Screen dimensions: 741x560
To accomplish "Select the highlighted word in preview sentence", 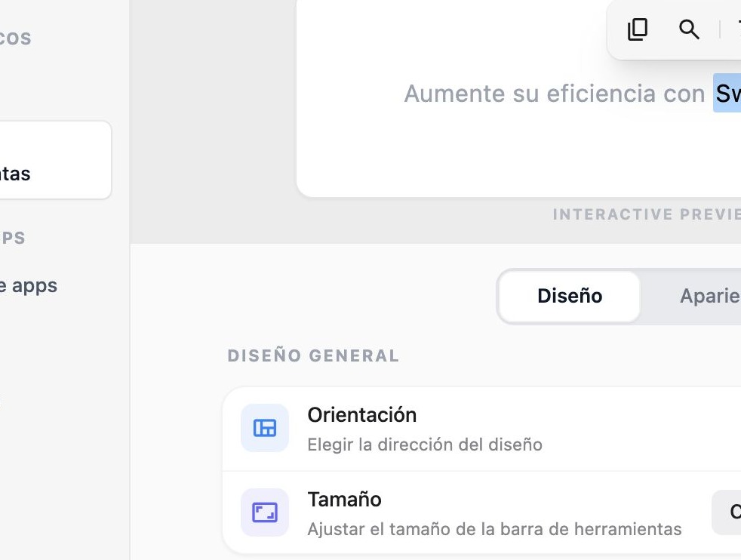I will coord(727,93).
